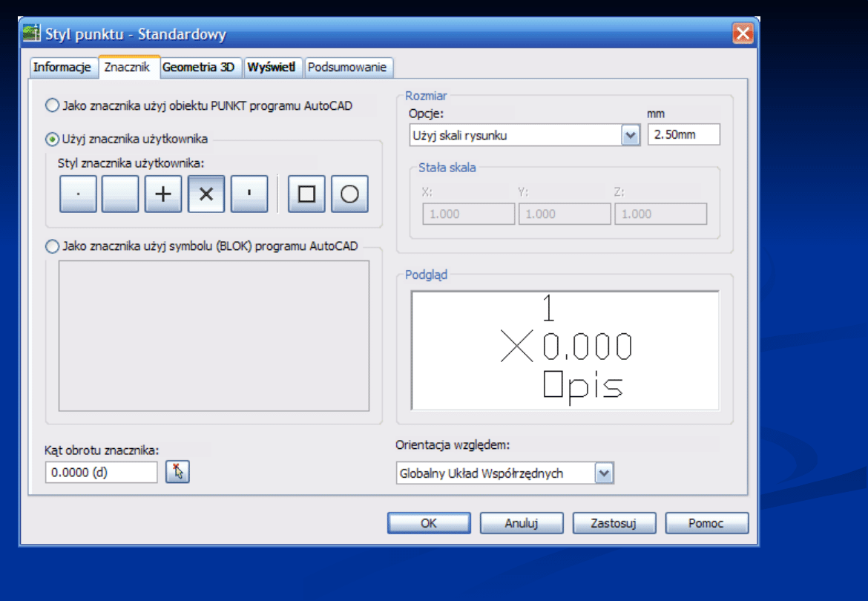Choose the blank (none) marker style button
Image resolution: width=868 pixels, height=601 pixels.
pos(120,194)
